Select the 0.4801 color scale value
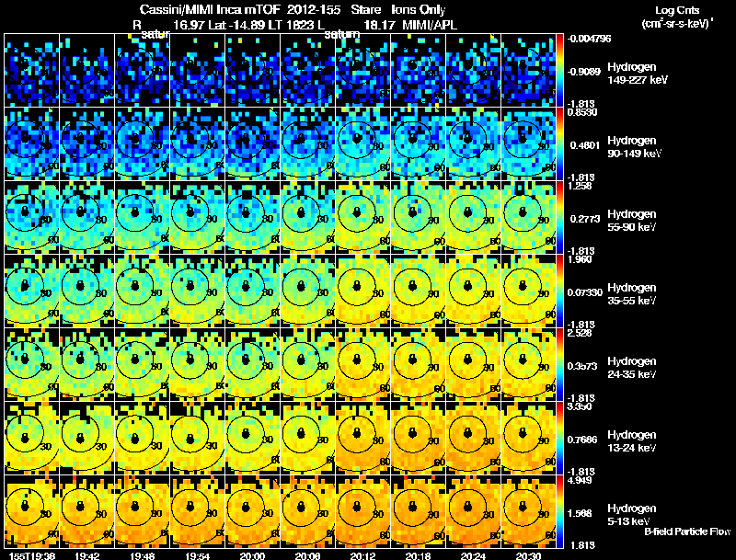Image resolution: width=736 pixels, height=560 pixels. click(585, 145)
